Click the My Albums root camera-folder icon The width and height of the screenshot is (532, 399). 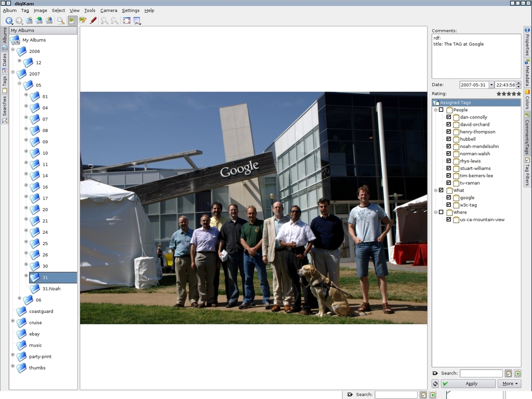click(x=15, y=40)
